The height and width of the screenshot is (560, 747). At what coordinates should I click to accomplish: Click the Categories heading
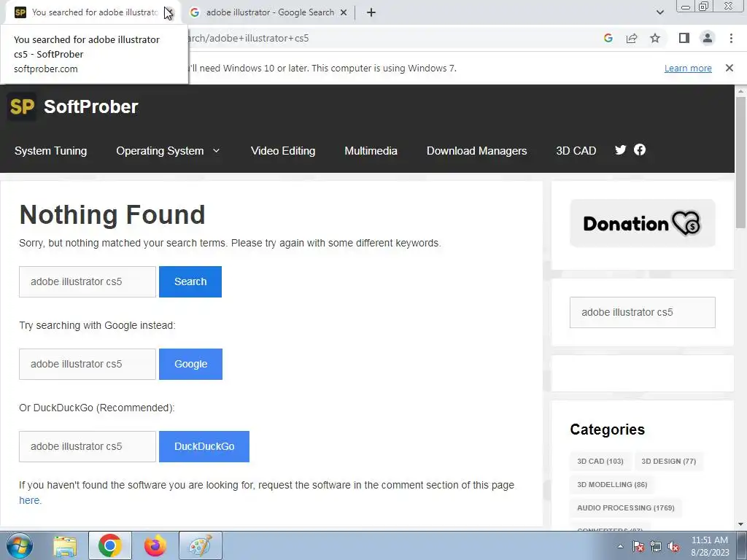(607, 429)
